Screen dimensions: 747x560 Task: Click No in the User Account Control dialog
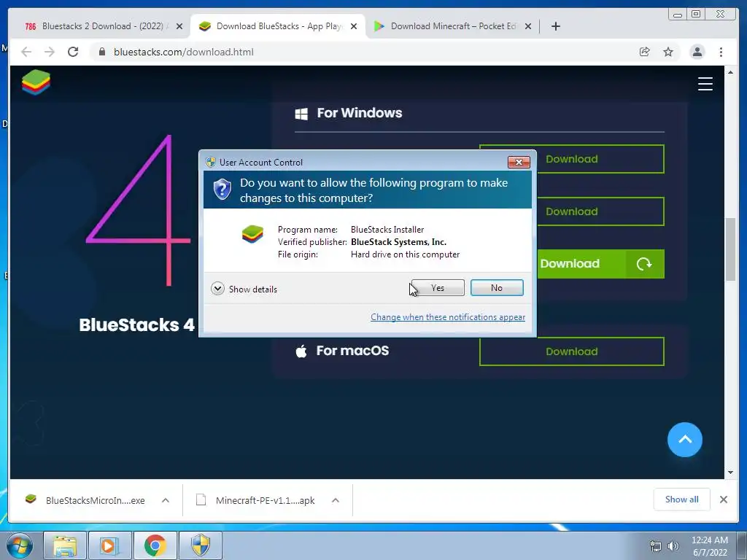point(497,287)
